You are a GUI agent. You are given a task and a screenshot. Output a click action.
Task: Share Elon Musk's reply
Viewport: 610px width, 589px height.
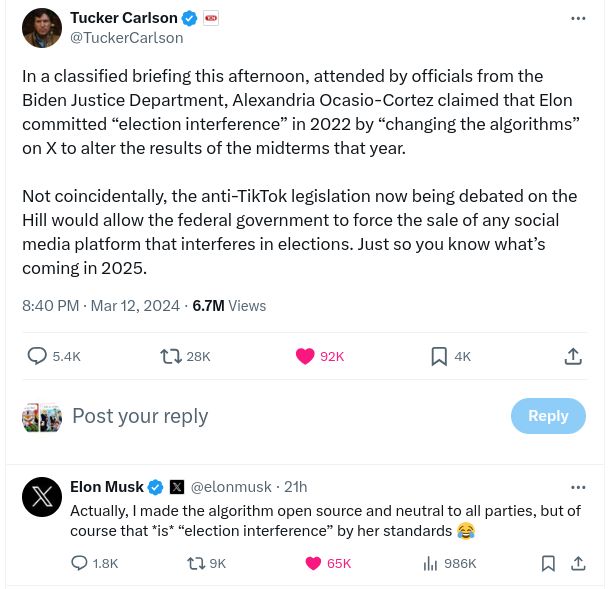click(x=578, y=563)
